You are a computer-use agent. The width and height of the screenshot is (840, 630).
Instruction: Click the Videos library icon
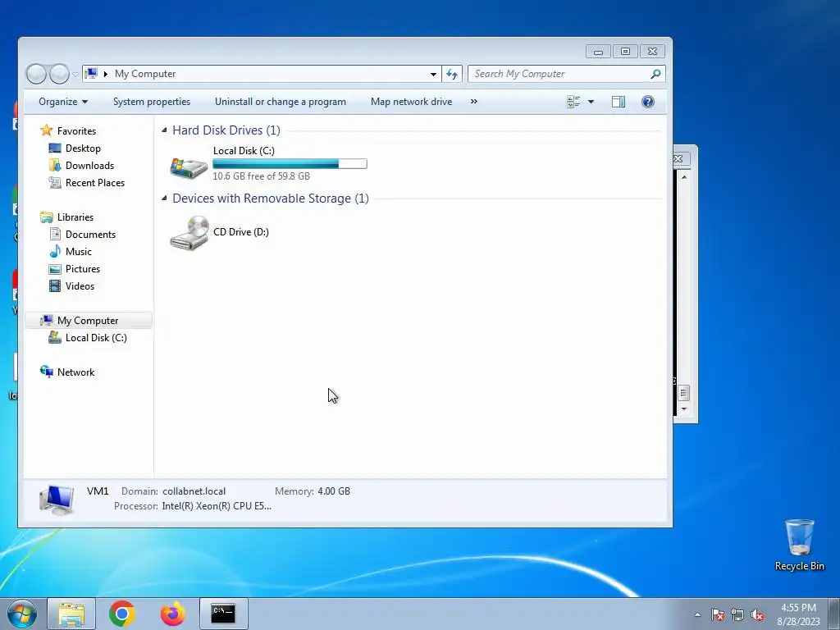coord(55,286)
